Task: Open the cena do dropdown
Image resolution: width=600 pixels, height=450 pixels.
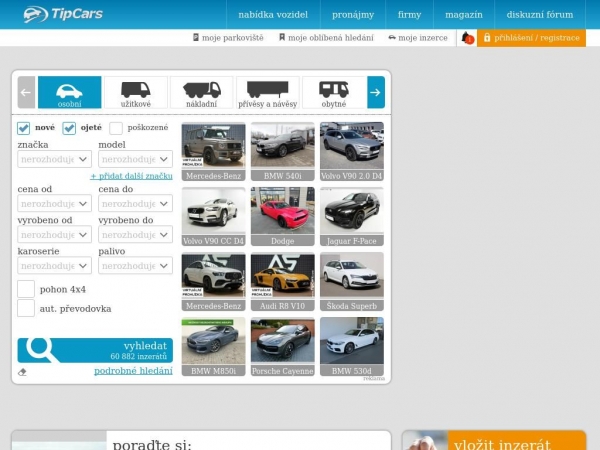Action: 135,204
